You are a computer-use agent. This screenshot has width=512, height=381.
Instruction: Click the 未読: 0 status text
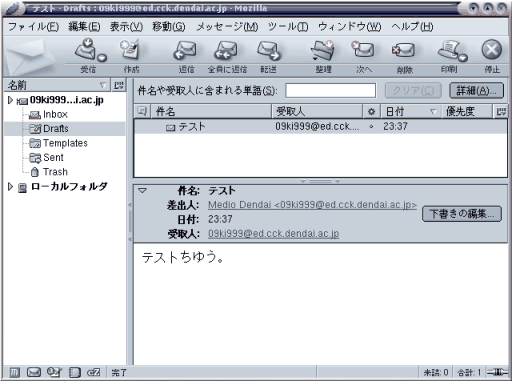pos(436,372)
